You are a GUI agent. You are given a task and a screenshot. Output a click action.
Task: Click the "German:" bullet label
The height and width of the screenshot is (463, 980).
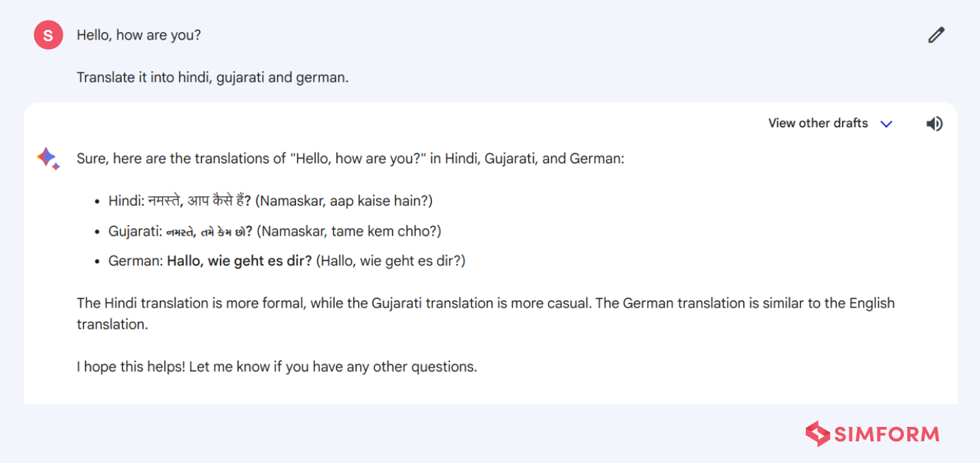tap(135, 261)
